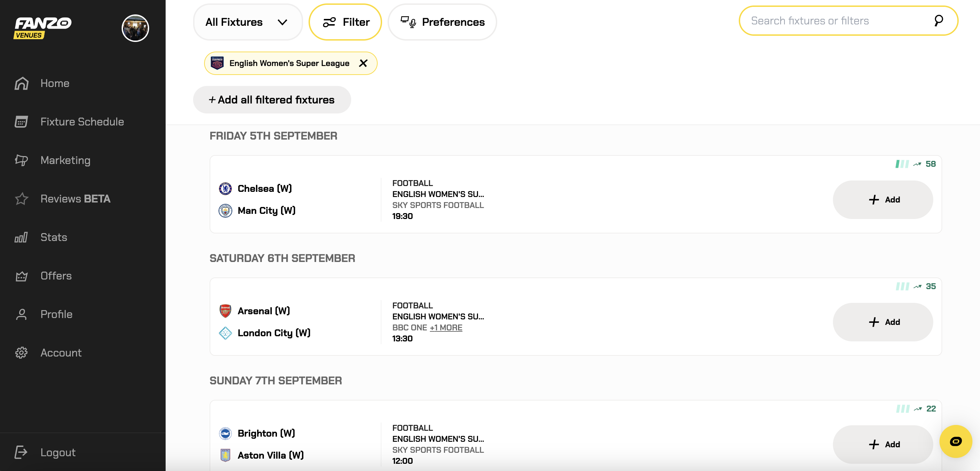Screen dimensions: 980x471
Task: Click the All Fixtures chevron arrow
Action: [x=282, y=22]
